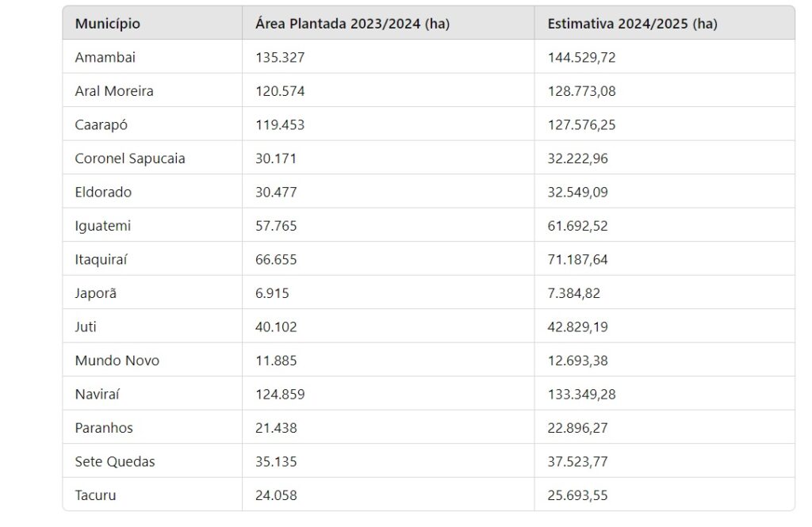Select the Eldorado planted area value 30.477
The width and height of the screenshot is (812, 527).
pos(276,192)
